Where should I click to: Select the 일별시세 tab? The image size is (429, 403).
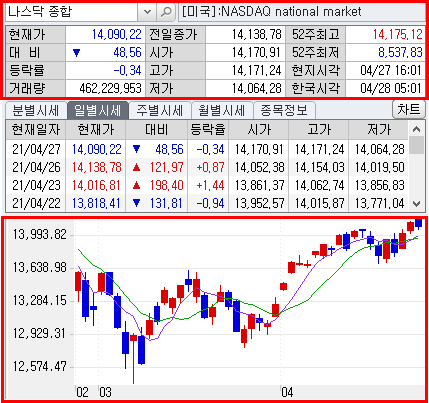(x=97, y=110)
